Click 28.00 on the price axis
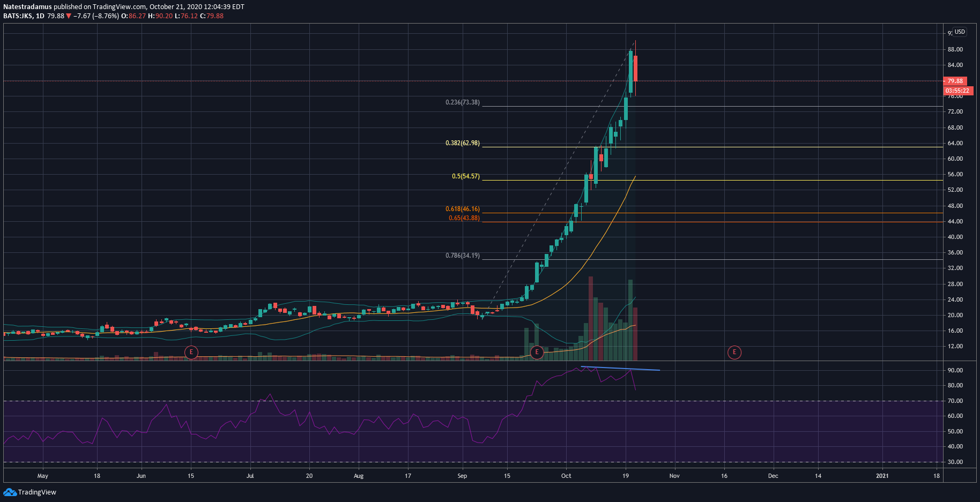 click(x=955, y=284)
